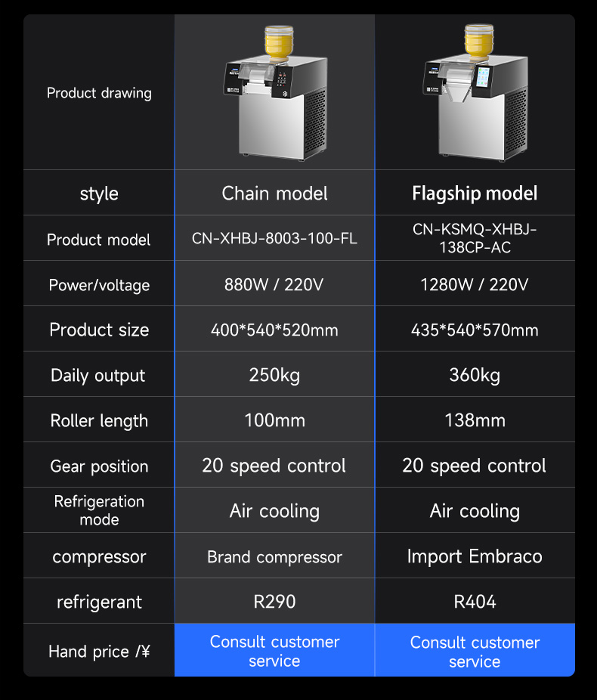This screenshot has height=700, width=597.
Task: Click Consult customer service under Flagship model
Action: (475, 651)
